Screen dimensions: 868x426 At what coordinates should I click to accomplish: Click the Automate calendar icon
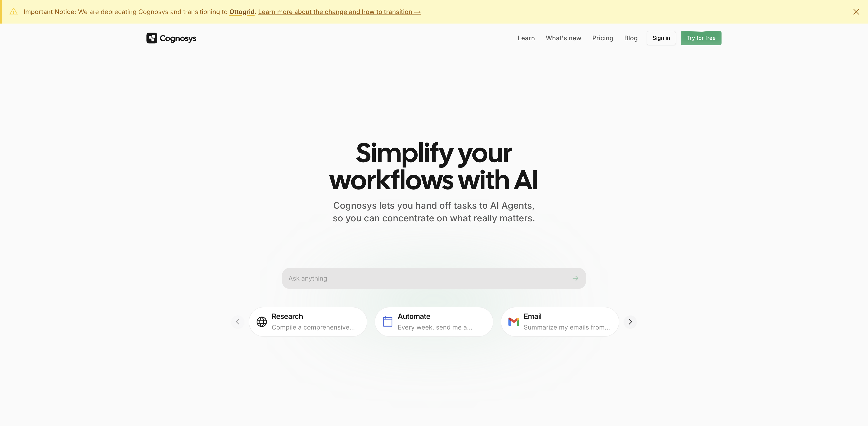click(x=387, y=322)
